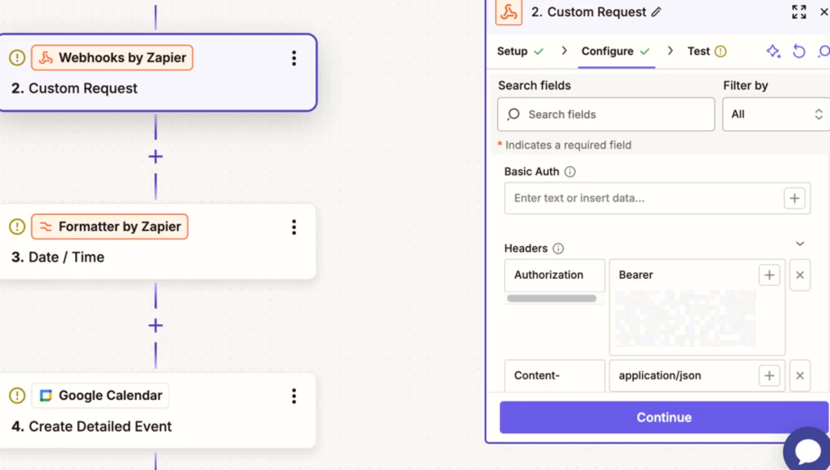830x470 pixels.
Task: Click the Authorization key horizontal scrollbar
Action: [x=552, y=299]
